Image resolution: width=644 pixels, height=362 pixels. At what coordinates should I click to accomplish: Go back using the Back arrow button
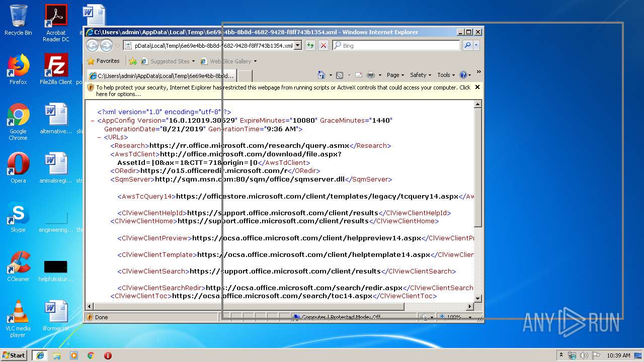tap(92, 46)
